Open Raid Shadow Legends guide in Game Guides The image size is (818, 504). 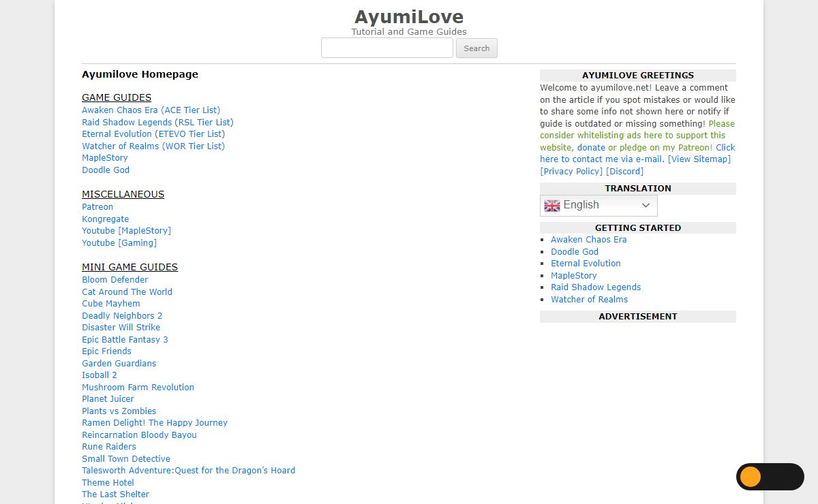[127, 123]
